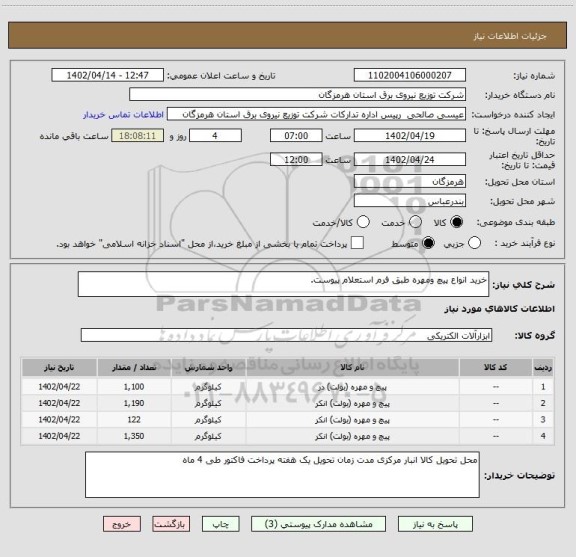Screen dimensions: 576x557
Task: Select the جزیی purchase type radio
Action: click(474, 243)
